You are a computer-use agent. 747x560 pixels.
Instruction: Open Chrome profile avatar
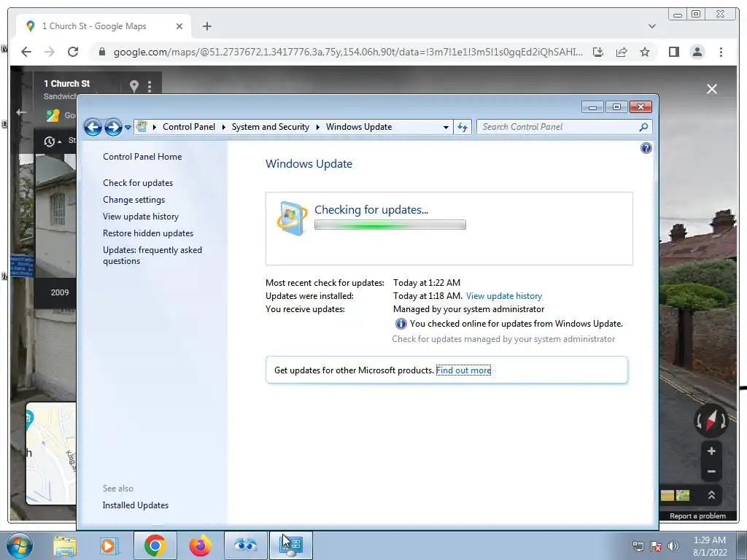click(x=697, y=52)
